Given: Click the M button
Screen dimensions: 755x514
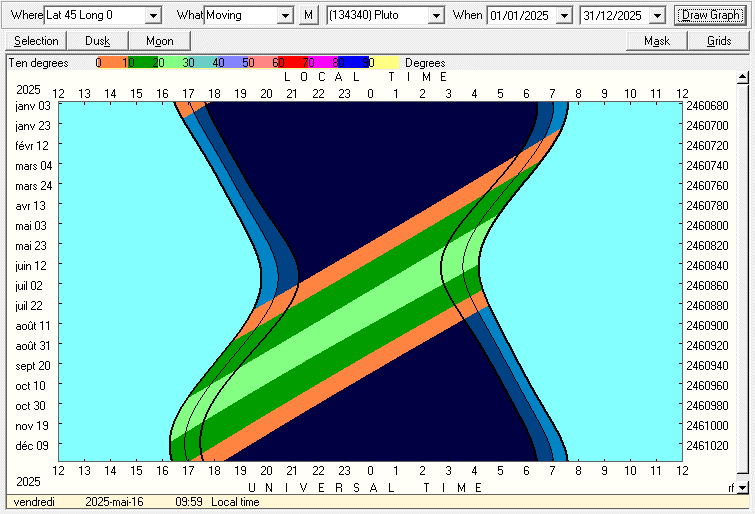Looking at the screenshot, I should click(x=309, y=15).
